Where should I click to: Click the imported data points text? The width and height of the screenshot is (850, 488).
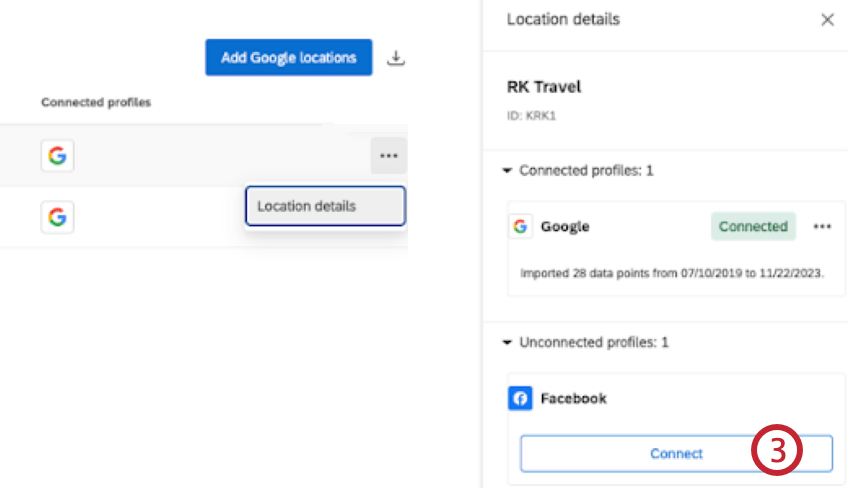(672, 272)
